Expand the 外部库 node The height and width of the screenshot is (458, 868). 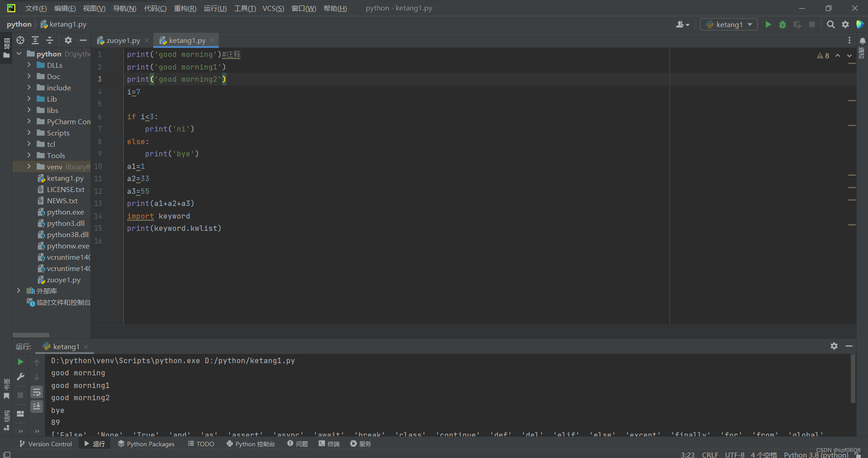[x=19, y=291]
